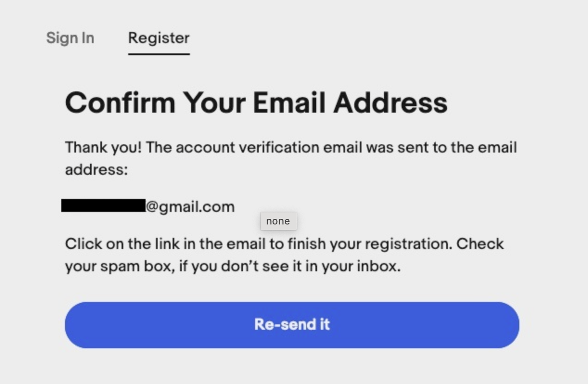Select the Register tab
This screenshot has width=588, height=384.
[159, 38]
